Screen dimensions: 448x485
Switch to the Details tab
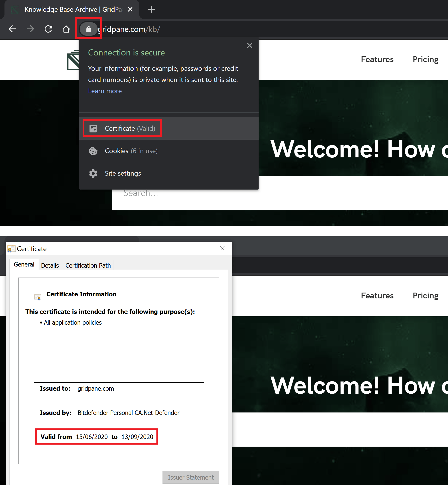(50, 265)
